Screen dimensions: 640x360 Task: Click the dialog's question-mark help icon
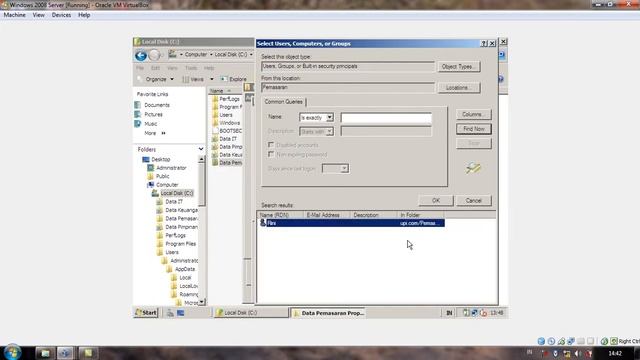point(484,43)
